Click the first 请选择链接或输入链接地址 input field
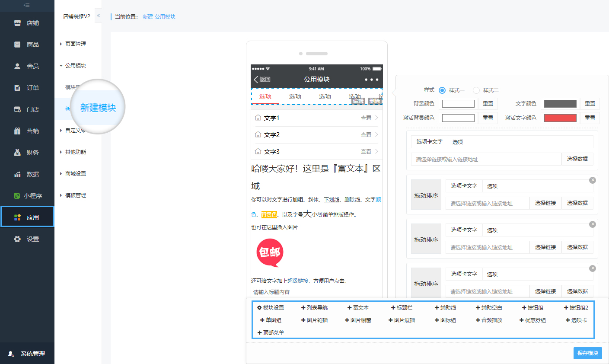Screen dimensions: 609x364 click(x=486, y=160)
